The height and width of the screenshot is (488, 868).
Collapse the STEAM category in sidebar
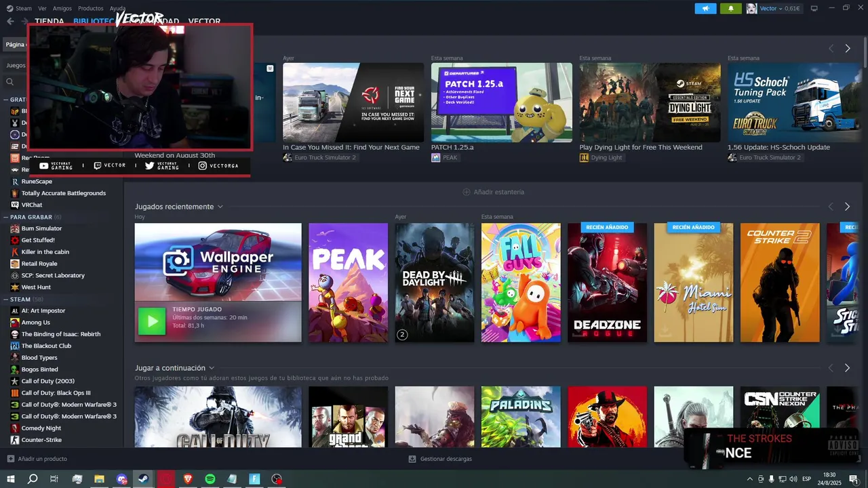(5, 299)
